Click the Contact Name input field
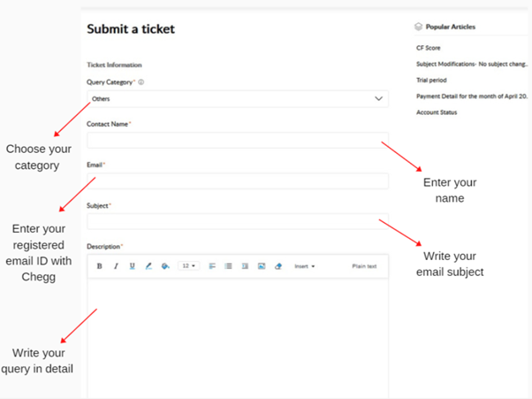 (238, 141)
